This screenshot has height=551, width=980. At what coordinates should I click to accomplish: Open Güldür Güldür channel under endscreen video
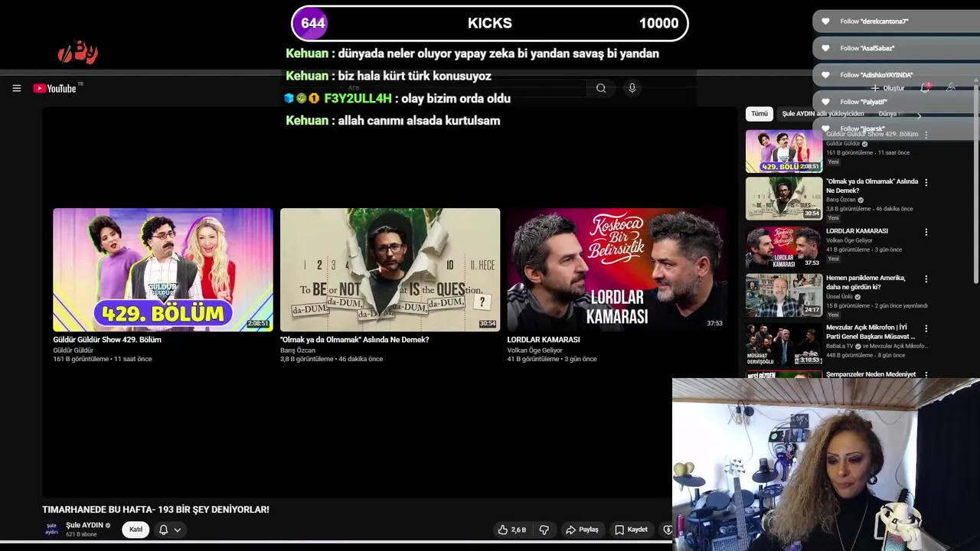coord(73,350)
